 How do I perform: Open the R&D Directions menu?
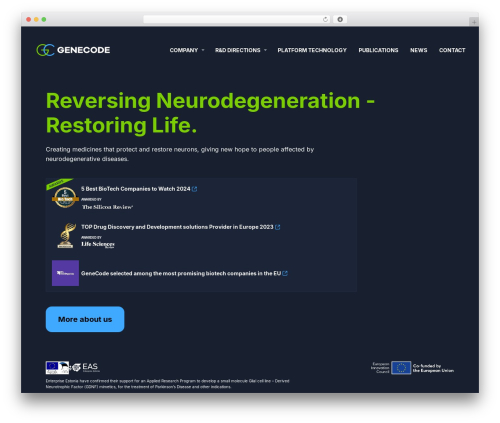coord(238,50)
